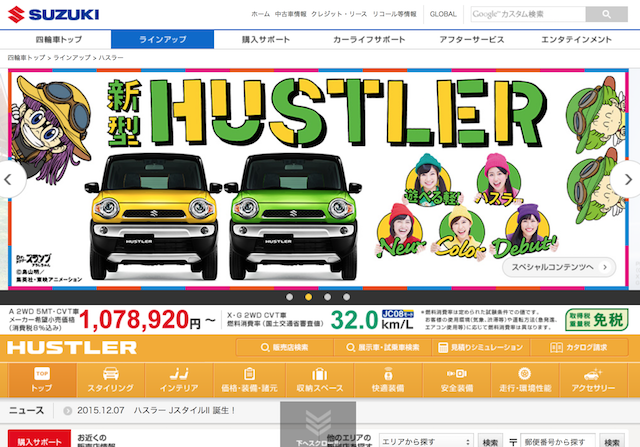The image size is (640, 447).
Task: Click ラインアップ breadcrumb link
Action: coord(72,58)
